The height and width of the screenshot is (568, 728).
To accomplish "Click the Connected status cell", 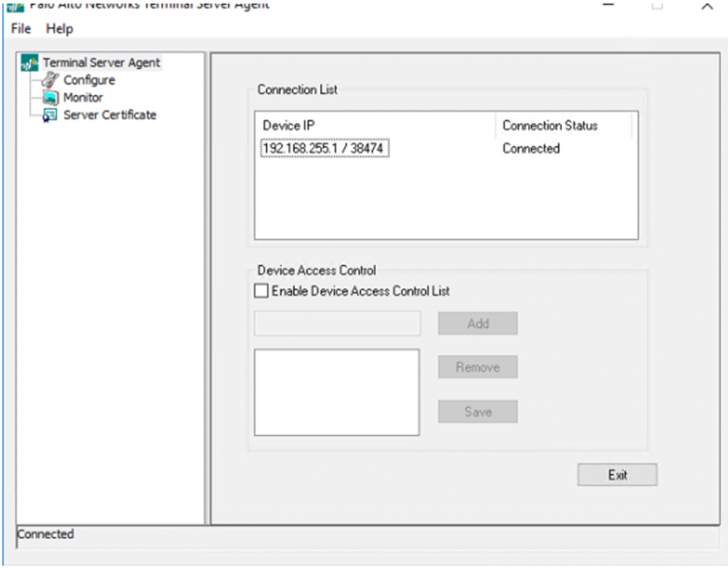I will click(x=531, y=149).
